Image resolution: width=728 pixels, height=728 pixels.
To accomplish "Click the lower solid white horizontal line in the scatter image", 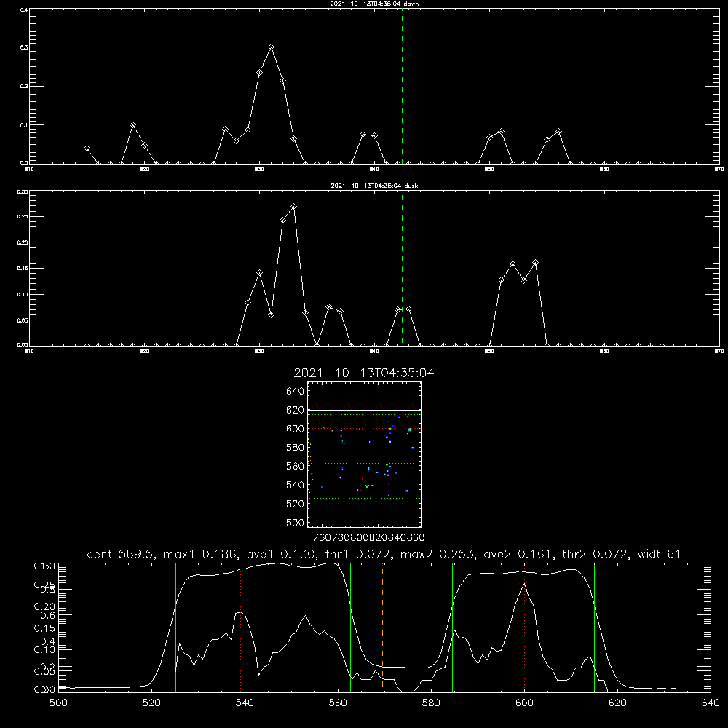I will 364,499.
